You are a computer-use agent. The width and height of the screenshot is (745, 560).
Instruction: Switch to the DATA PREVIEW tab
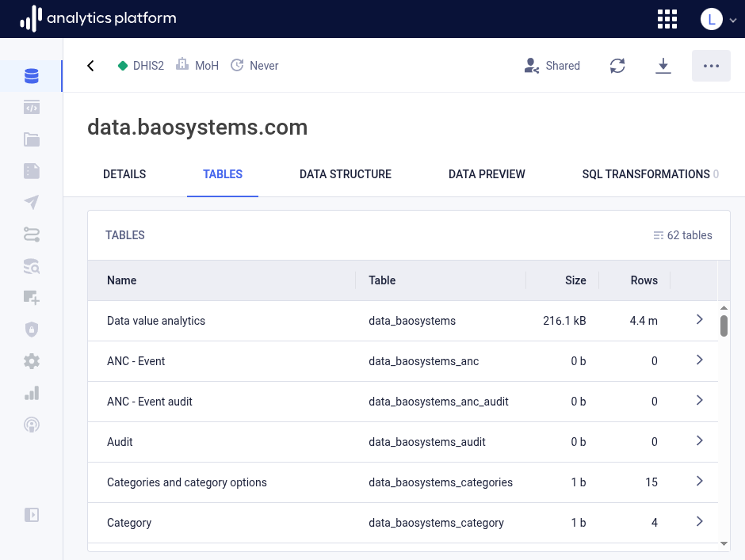(x=487, y=174)
